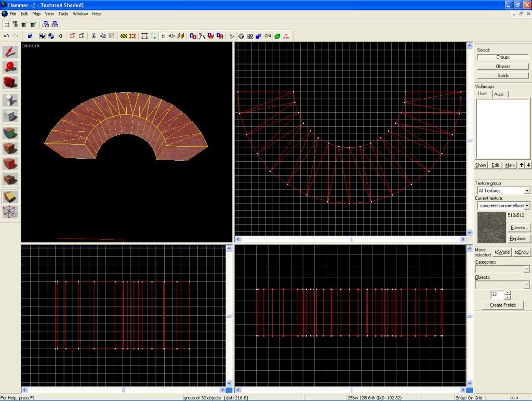Select the Block tool (gray cube)
The height and width of the screenshot is (401, 532).
[x=10, y=115]
